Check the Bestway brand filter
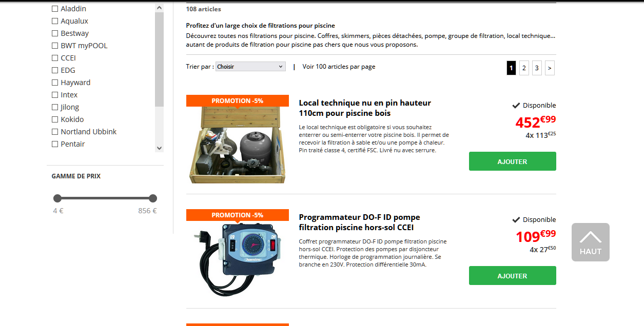 (x=55, y=33)
